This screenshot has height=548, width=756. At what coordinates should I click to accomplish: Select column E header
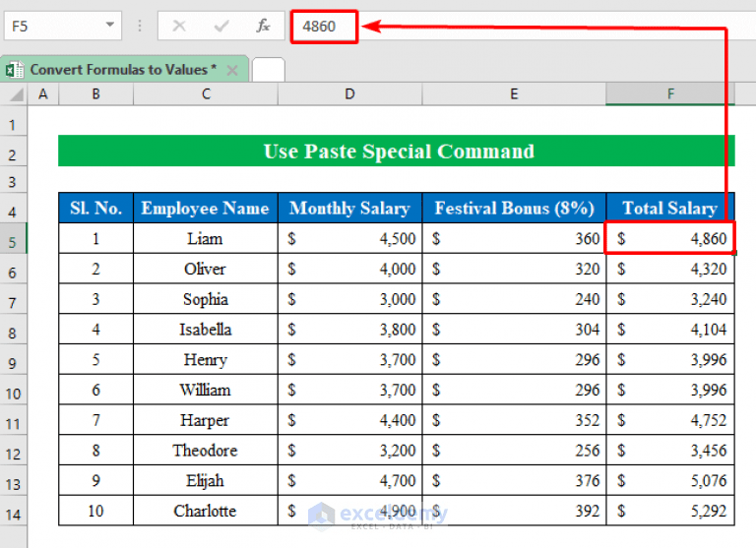(514, 94)
